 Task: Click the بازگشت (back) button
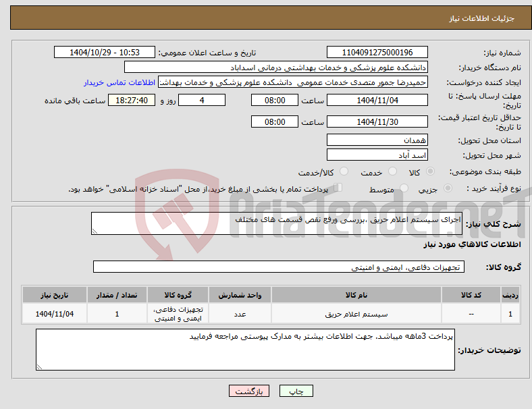click(x=248, y=391)
